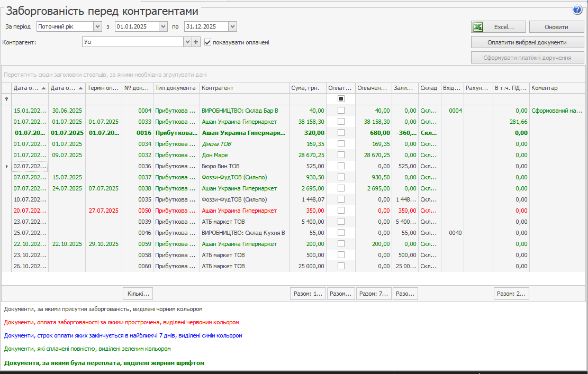Click the 'Кількі...' summary button
Screen dimensions: 588x374
coord(138,294)
